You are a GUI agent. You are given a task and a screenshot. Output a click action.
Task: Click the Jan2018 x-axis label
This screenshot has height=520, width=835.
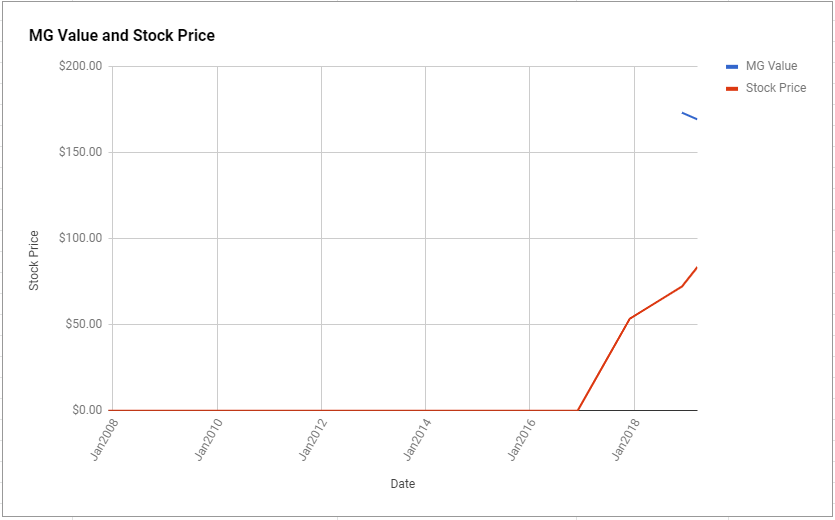[x=625, y=441]
